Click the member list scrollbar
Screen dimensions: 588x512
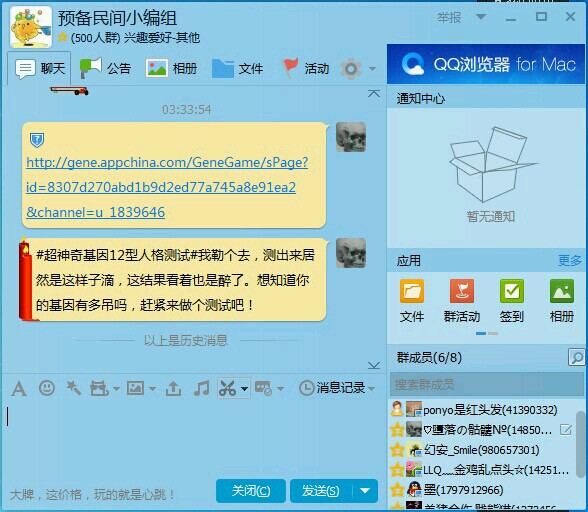[580, 443]
